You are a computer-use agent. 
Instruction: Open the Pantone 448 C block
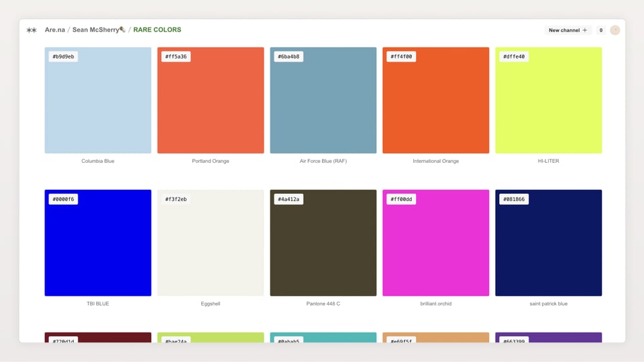tap(323, 243)
